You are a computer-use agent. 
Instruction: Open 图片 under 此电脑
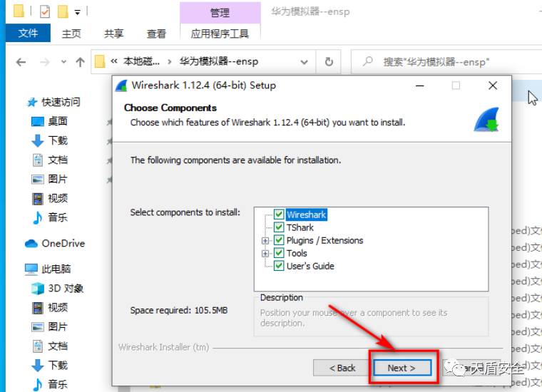click(x=49, y=326)
